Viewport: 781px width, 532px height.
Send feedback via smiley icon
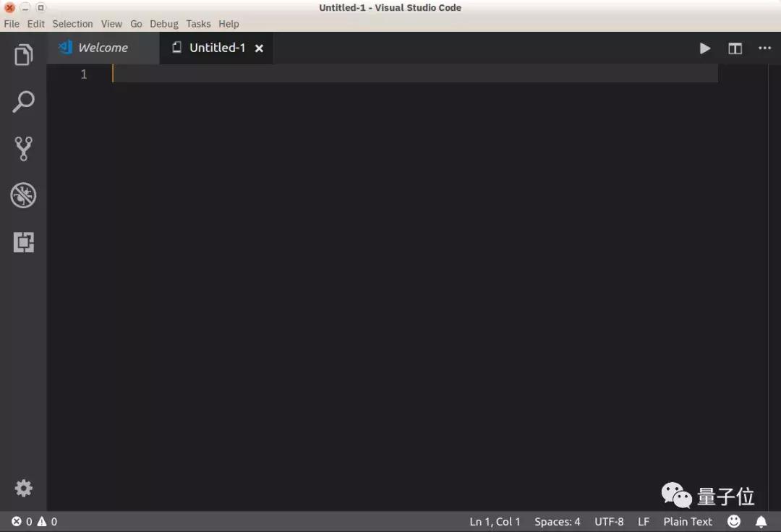(733, 521)
